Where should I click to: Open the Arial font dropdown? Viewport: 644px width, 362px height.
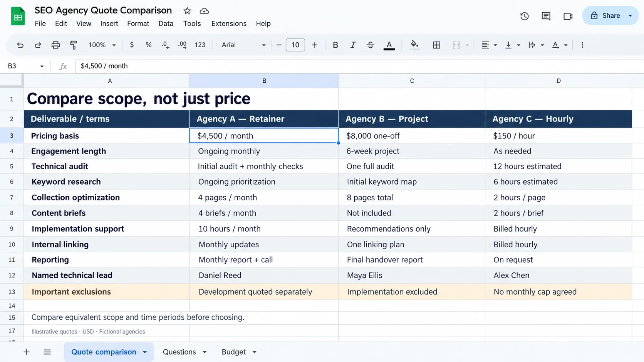tap(243, 45)
